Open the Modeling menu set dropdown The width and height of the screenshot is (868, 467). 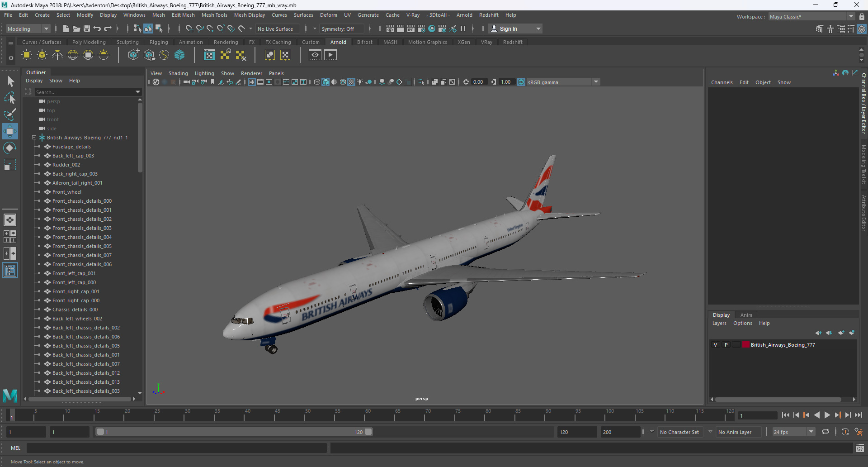(x=28, y=29)
